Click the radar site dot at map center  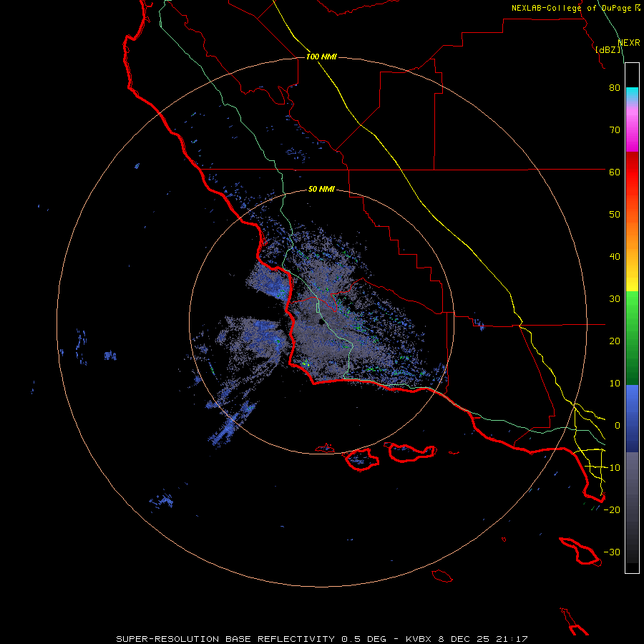point(321,322)
